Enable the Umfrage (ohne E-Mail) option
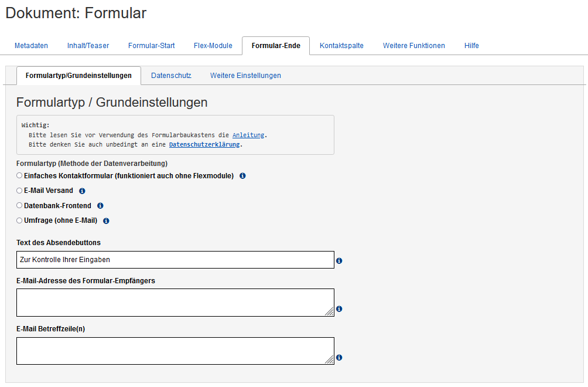The height and width of the screenshot is (387, 588). point(19,220)
